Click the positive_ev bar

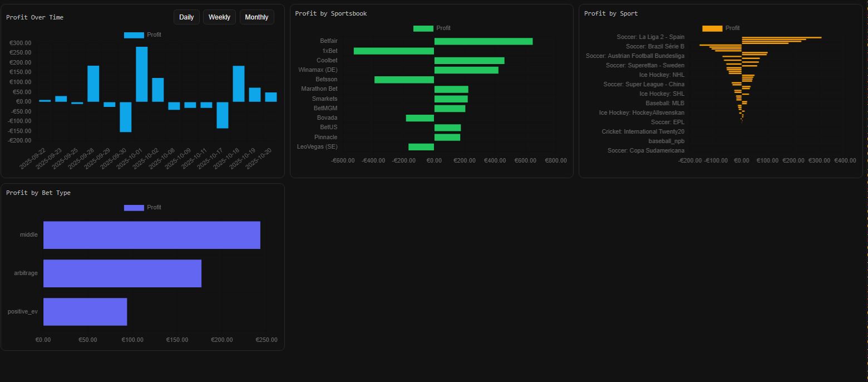85,312
